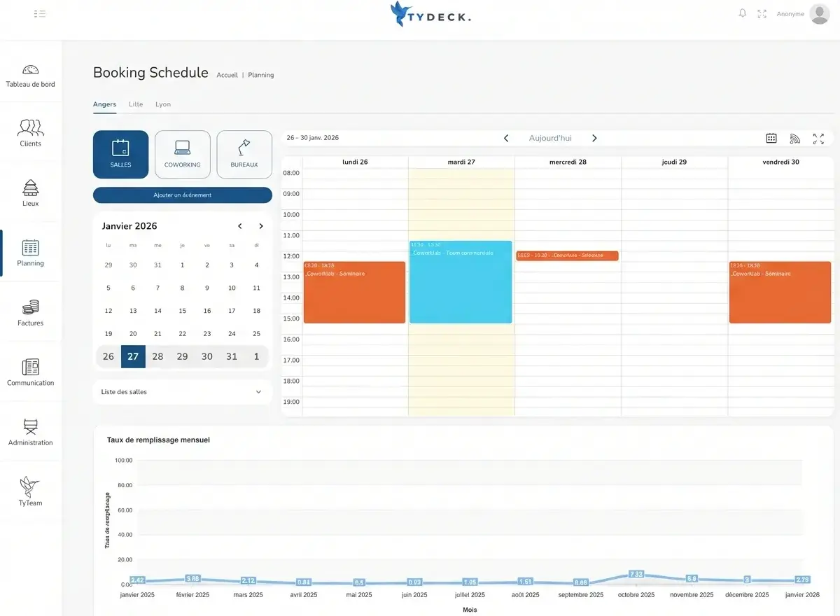Switch to the Lille tab
The height and width of the screenshot is (616, 840).
tap(136, 104)
